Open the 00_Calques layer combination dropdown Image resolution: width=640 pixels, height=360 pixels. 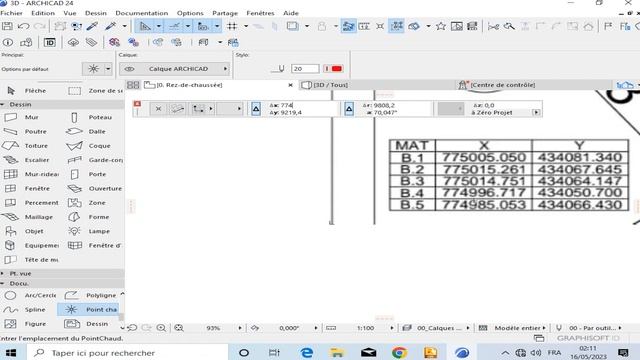click(x=468, y=328)
